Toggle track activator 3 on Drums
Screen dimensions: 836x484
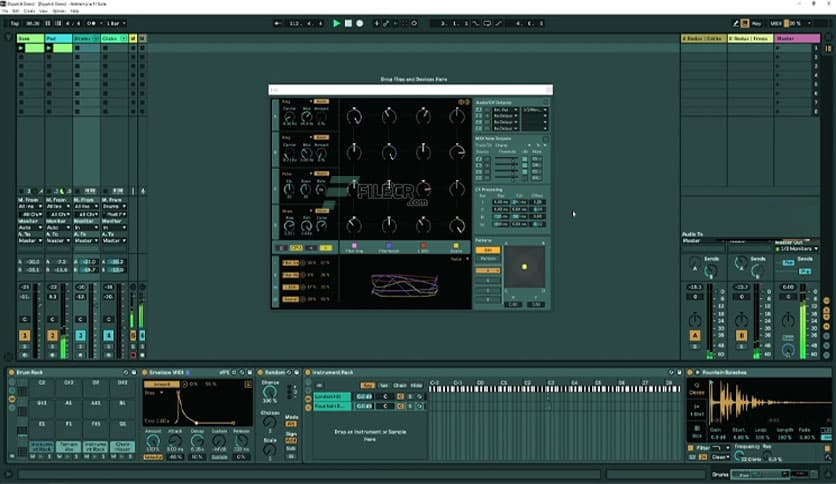[x=81, y=335]
